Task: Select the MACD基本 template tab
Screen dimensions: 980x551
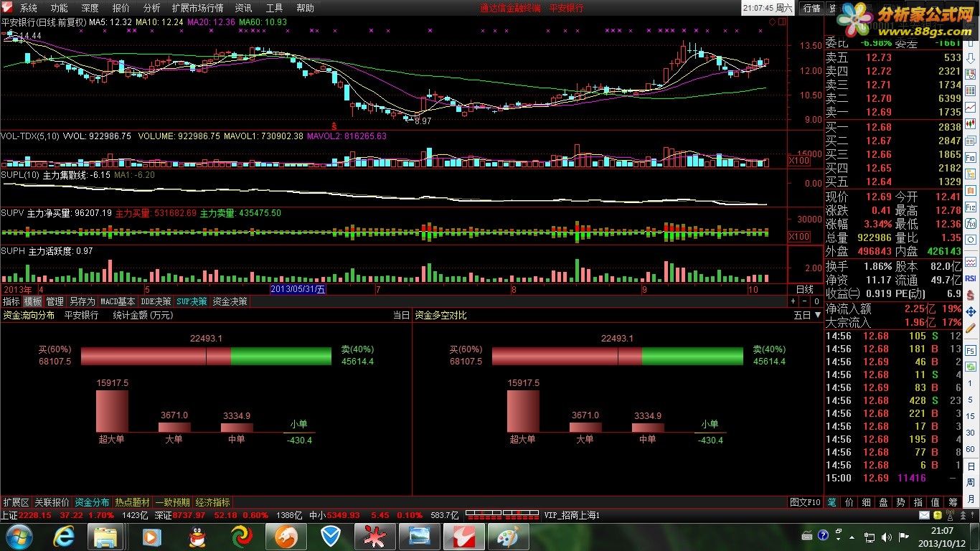Action: point(118,301)
